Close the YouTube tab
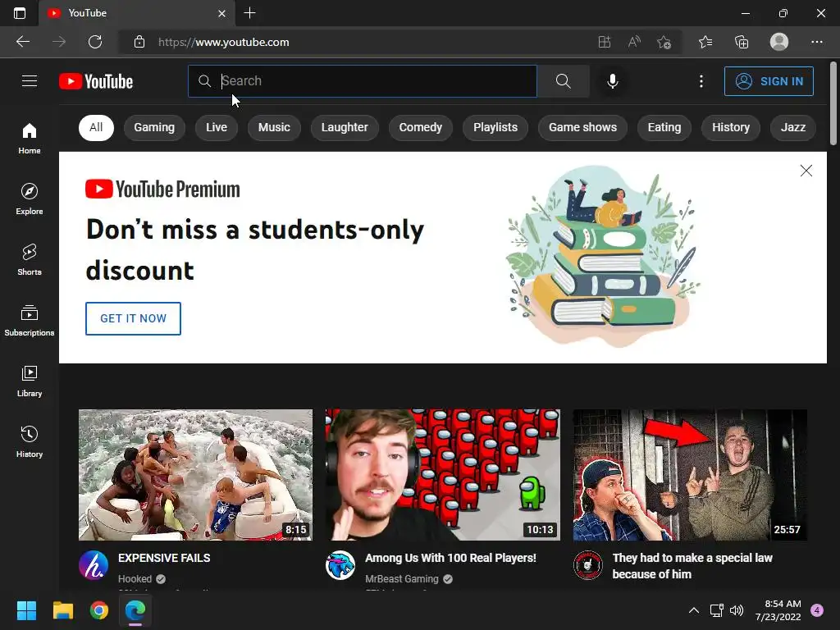Viewport: 840px width, 630px height. click(x=221, y=13)
